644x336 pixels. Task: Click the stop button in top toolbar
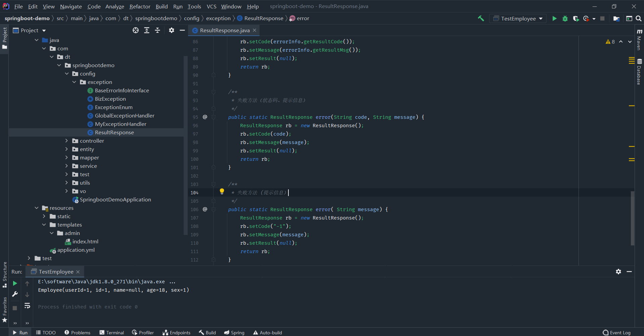(x=602, y=18)
